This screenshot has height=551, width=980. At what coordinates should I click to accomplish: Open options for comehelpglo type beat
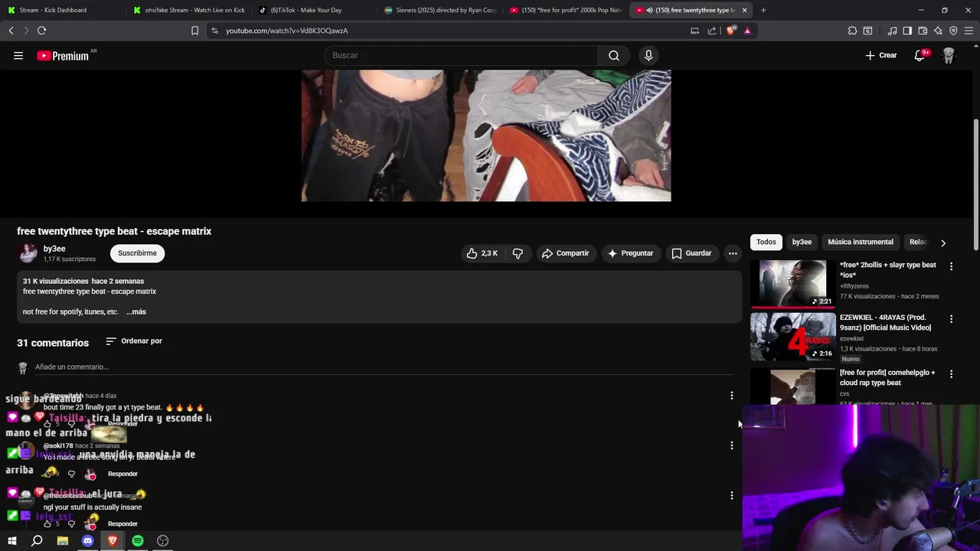pyautogui.click(x=951, y=374)
